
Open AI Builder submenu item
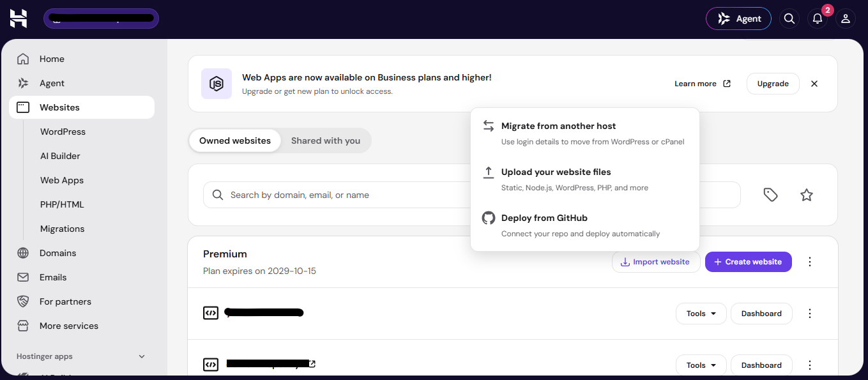pyautogui.click(x=60, y=156)
